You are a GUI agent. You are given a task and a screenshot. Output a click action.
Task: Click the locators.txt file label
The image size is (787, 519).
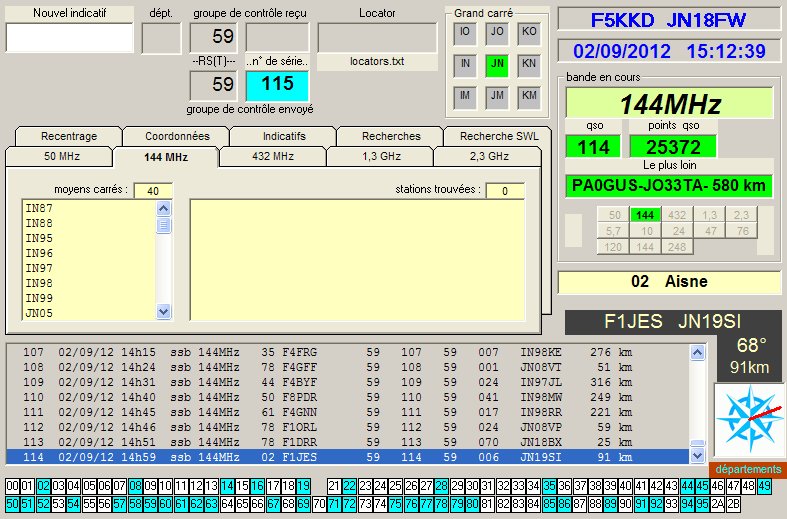[x=377, y=61]
